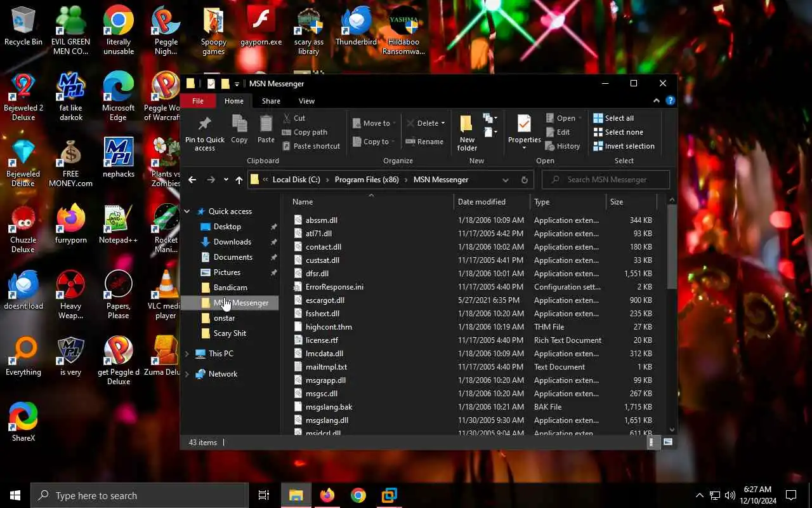Open Bejeweled 2 Deluxe desktop shortcut
Image resolution: width=812 pixels, height=508 pixels.
click(x=23, y=97)
